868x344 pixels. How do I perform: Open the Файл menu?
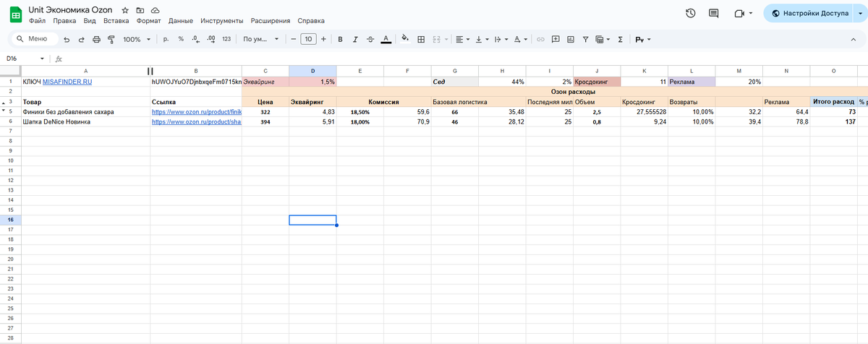coord(38,21)
